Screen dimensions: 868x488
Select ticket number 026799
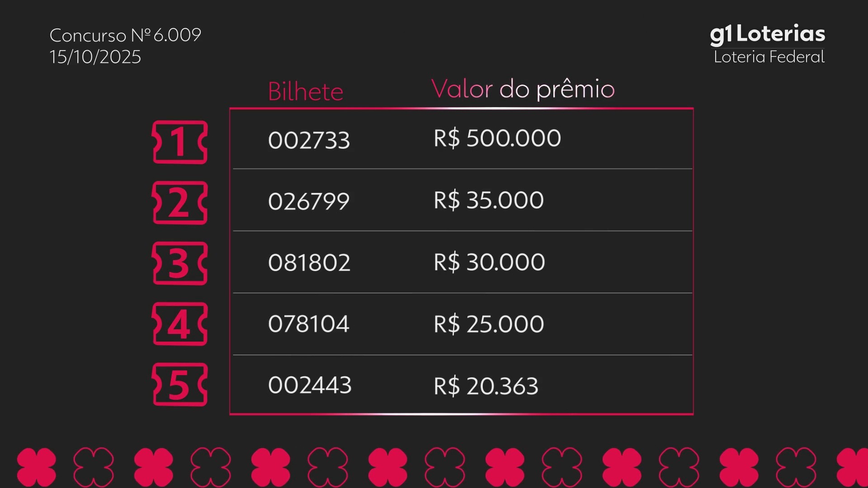point(309,201)
